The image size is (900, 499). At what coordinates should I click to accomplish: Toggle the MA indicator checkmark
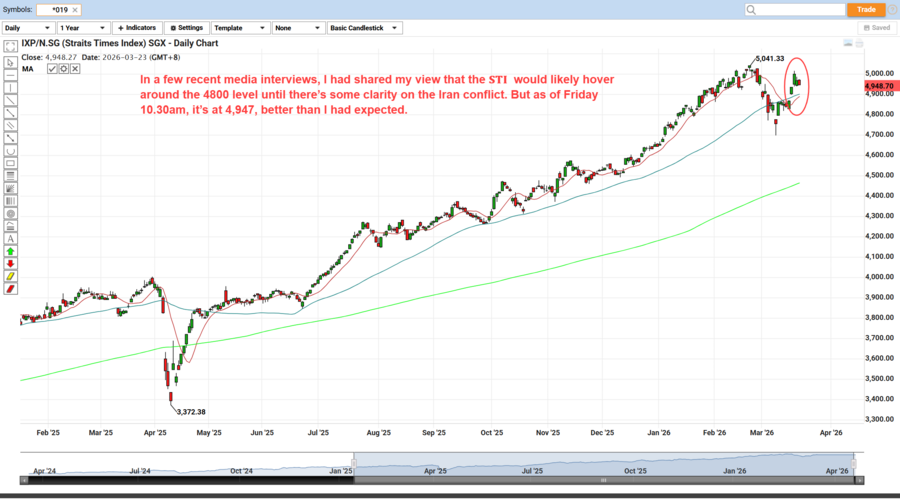click(x=52, y=68)
